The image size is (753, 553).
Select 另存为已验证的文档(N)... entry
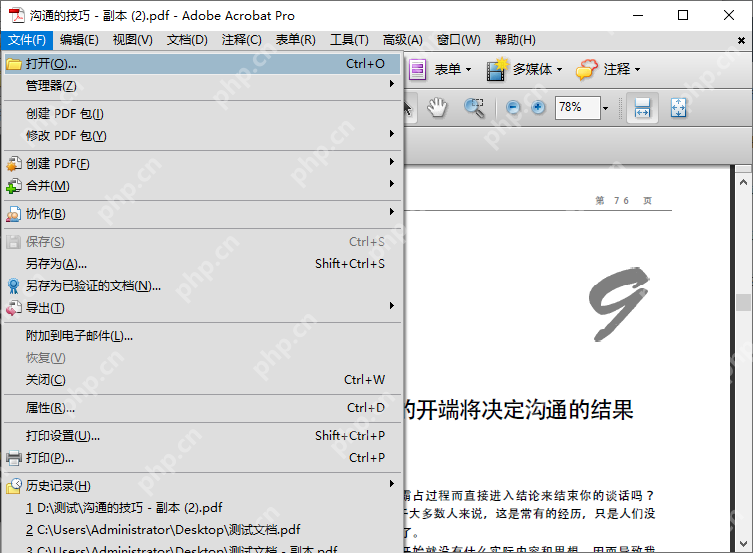coord(202,286)
